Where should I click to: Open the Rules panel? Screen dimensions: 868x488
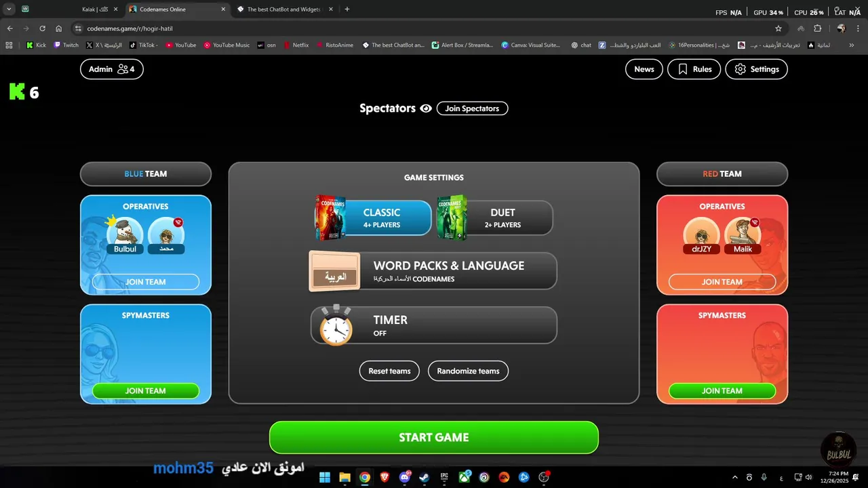coord(694,69)
